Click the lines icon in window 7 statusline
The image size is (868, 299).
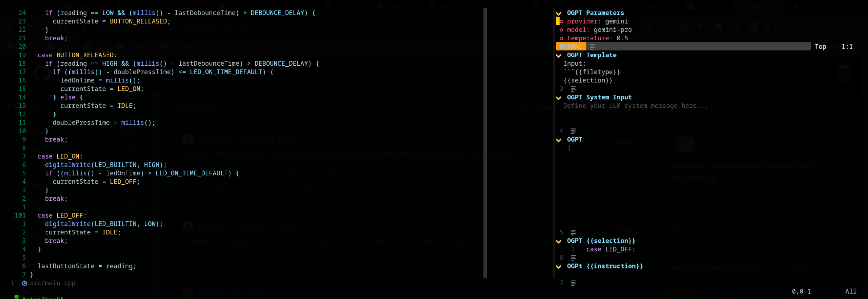tap(573, 283)
